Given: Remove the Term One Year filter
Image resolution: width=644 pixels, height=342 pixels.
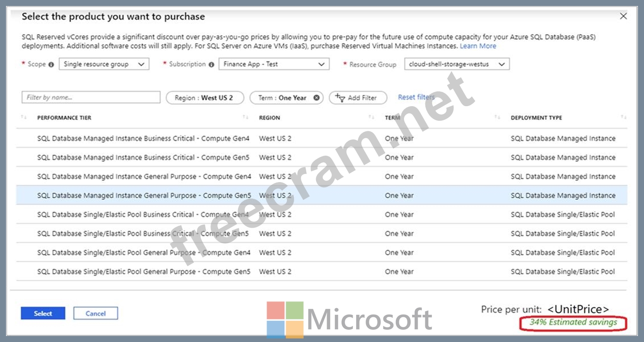Looking at the screenshot, I should point(316,98).
